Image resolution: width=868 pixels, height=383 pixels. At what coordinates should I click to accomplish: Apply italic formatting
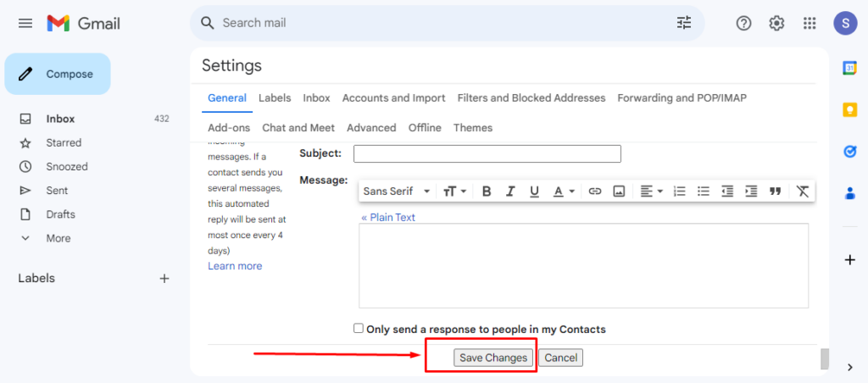coord(510,191)
